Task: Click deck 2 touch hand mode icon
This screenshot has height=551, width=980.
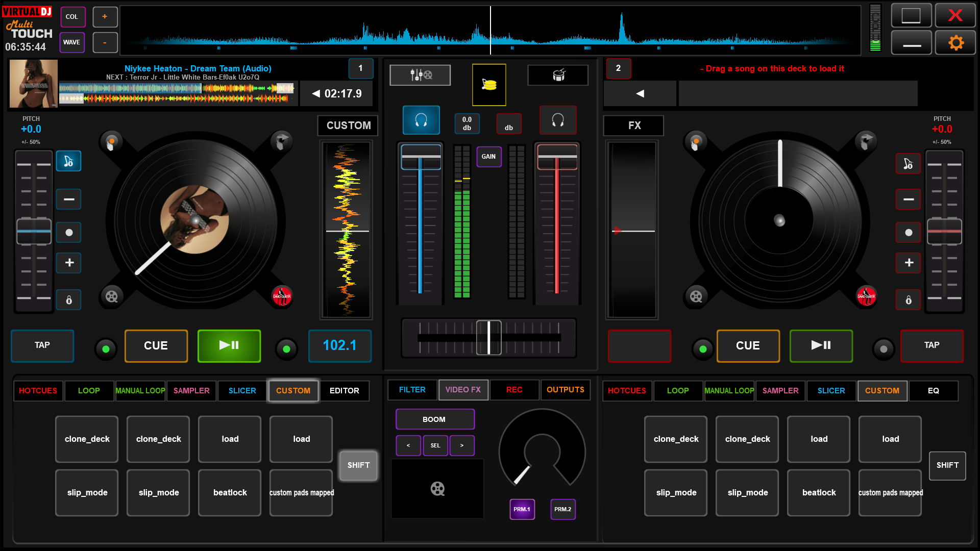Action: [696, 141]
